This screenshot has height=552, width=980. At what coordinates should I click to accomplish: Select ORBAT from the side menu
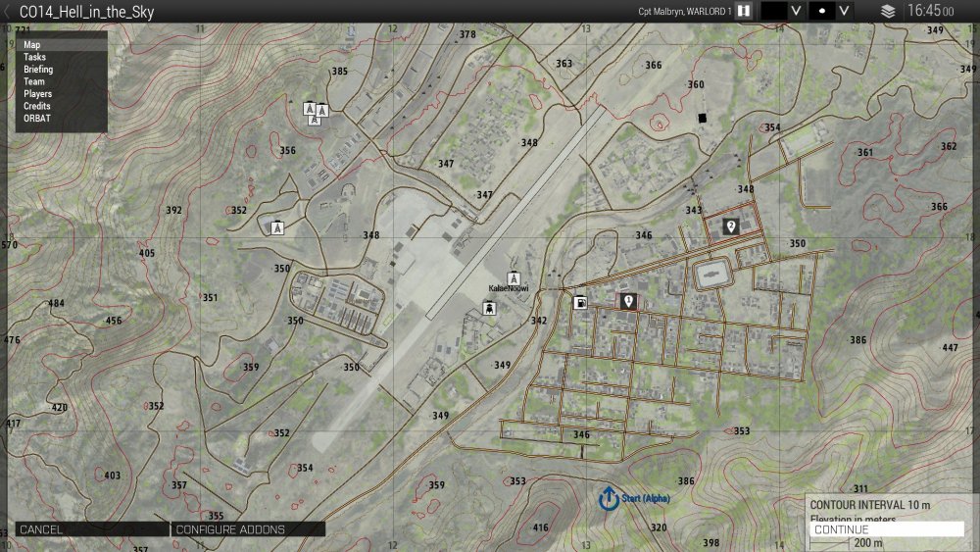click(x=37, y=119)
